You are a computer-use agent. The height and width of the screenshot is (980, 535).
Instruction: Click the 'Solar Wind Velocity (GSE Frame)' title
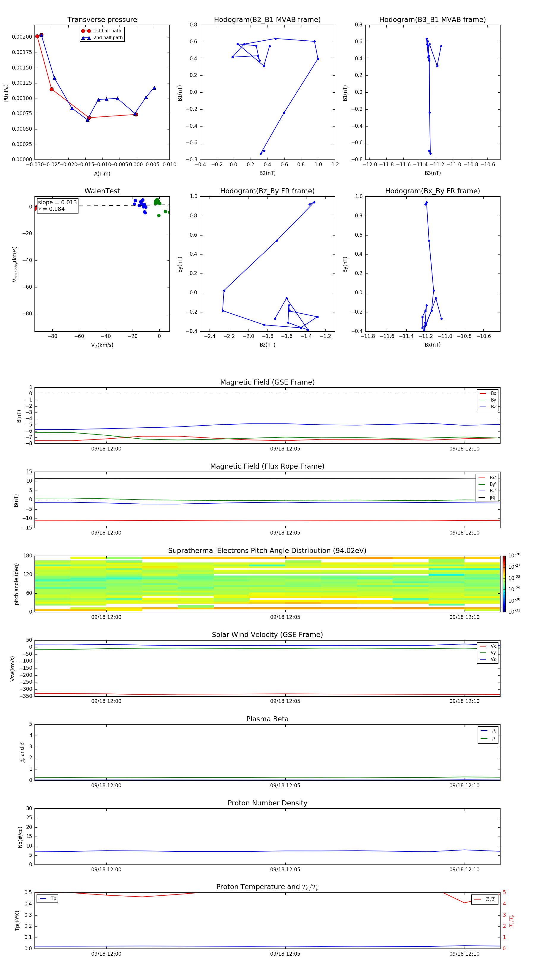tap(267, 635)
